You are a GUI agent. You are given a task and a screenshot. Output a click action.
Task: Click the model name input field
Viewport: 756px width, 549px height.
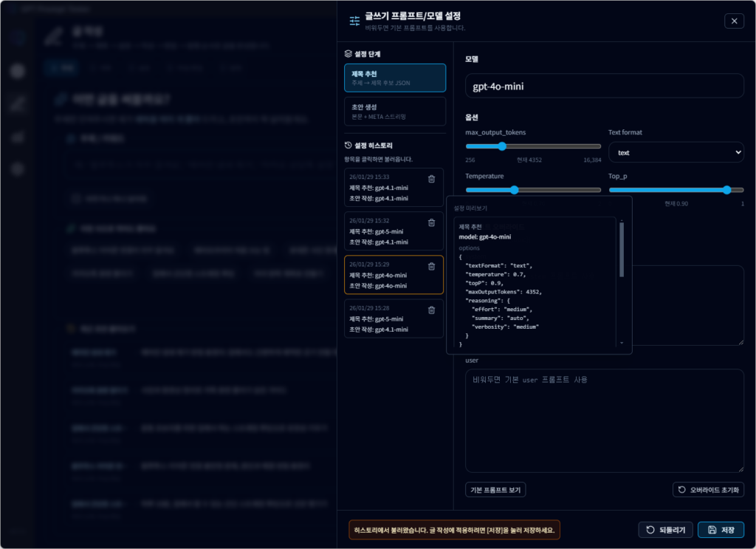[x=604, y=86]
